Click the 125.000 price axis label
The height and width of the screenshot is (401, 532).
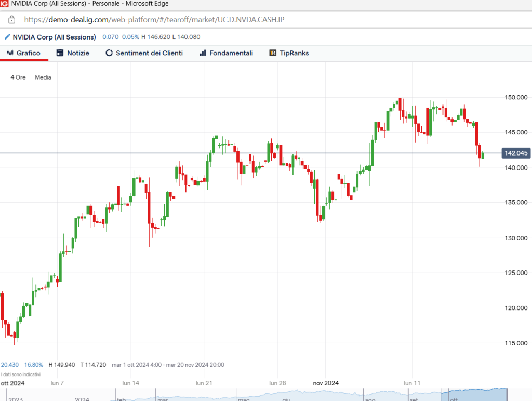click(516, 273)
